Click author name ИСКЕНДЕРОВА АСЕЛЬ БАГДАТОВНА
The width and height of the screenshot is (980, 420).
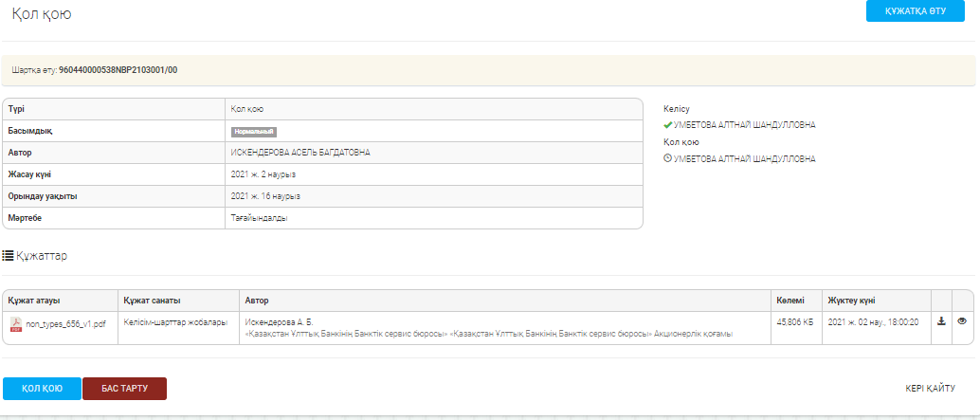(x=299, y=153)
